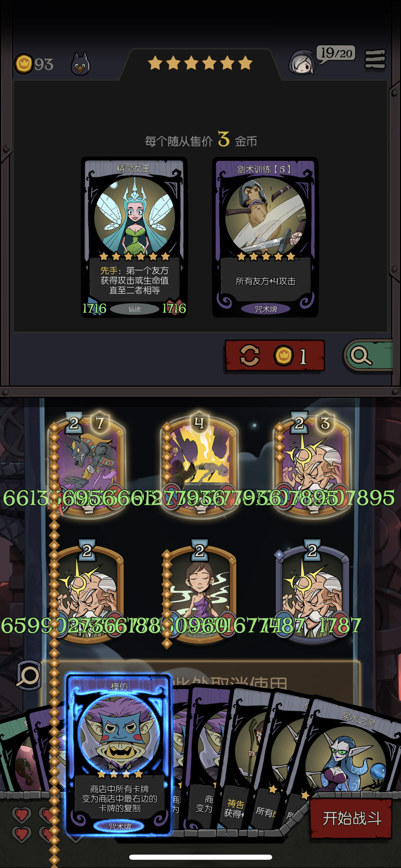Select the 精灵女王 shop card

(x=134, y=237)
